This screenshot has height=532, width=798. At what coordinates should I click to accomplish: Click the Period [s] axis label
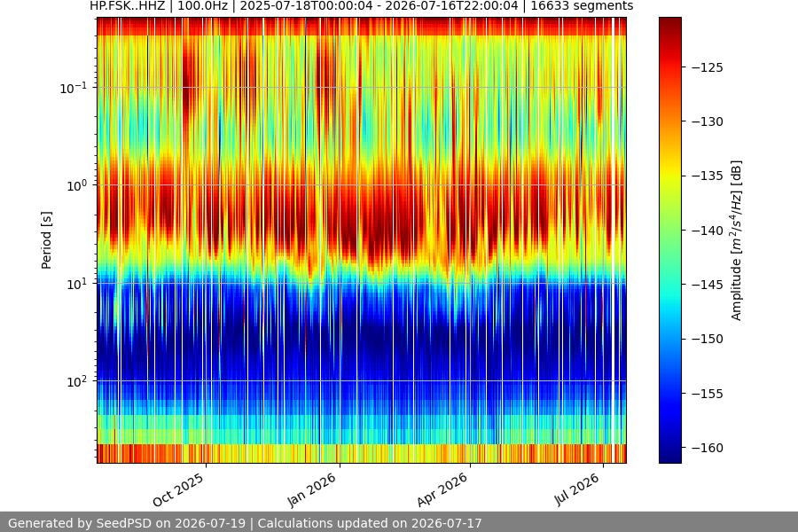[46, 240]
